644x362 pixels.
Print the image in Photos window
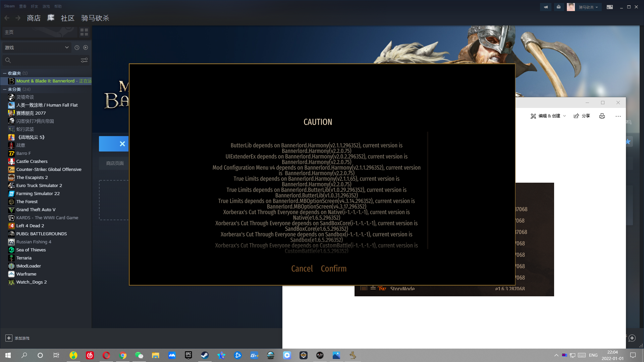pos(602,116)
